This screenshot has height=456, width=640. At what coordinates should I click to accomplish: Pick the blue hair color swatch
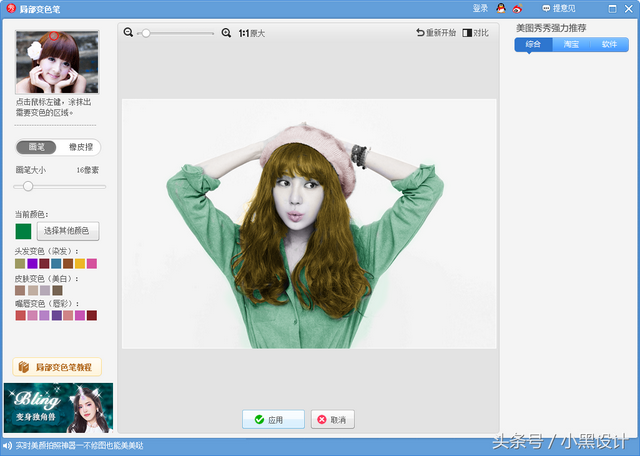pyautogui.click(x=56, y=263)
